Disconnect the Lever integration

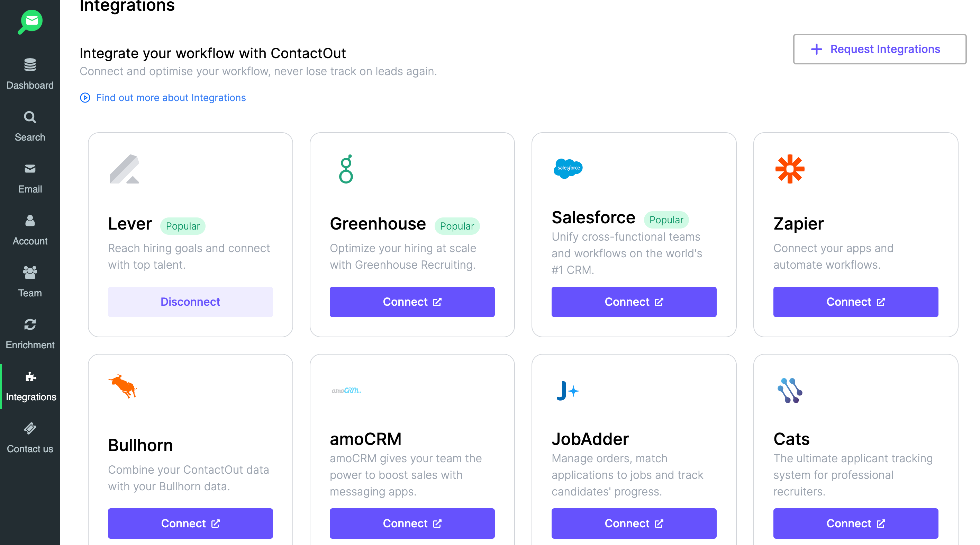click(x=190, y=301)
